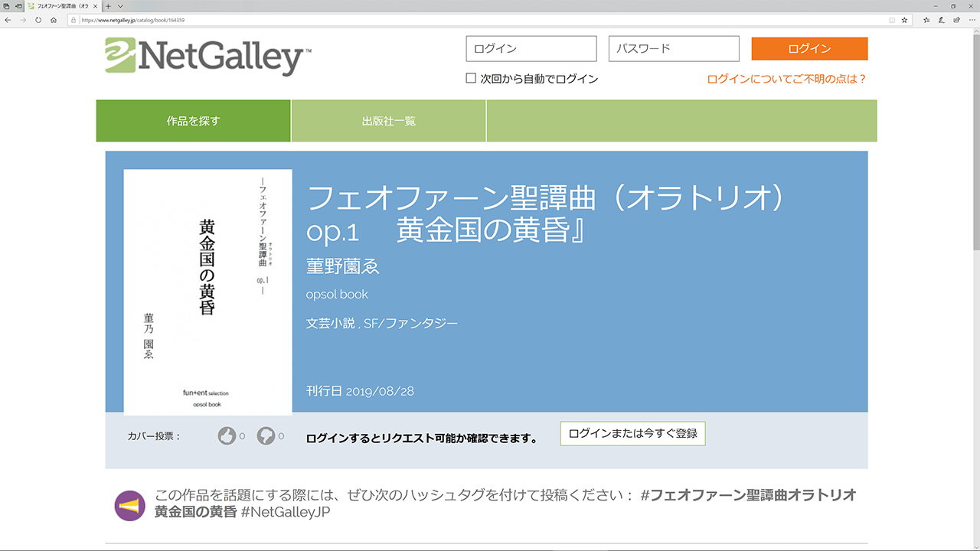980x551 pixels.
Task: Show the tabs you've set aside icon
Action: (6, 6)
